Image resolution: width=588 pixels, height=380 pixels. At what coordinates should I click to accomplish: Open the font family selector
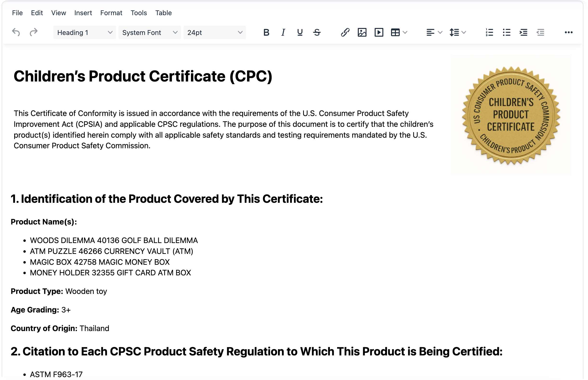(x=150, y=32)
